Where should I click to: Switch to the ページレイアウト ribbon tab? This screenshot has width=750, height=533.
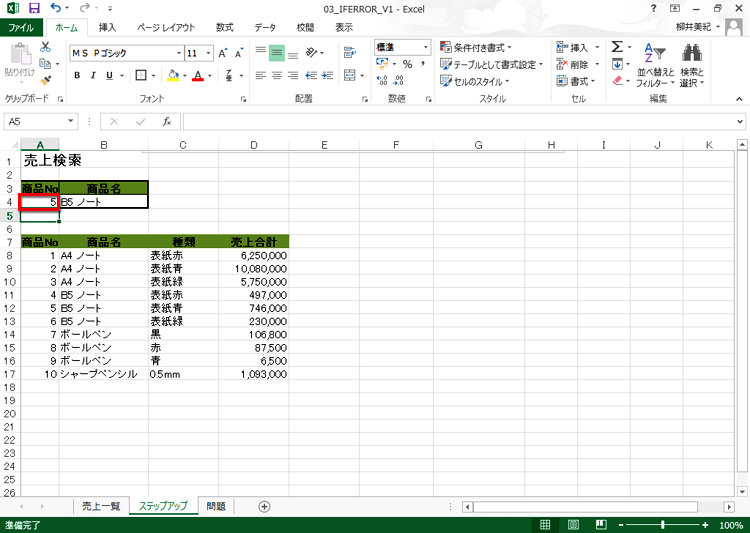pos(166,27)
